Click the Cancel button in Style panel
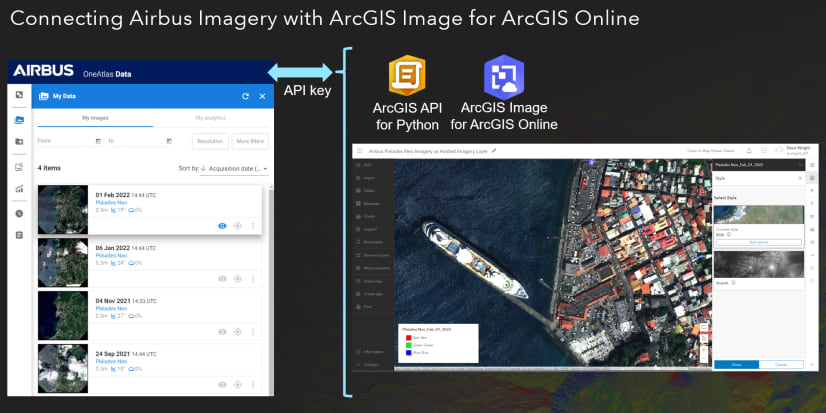 click(x=781, y=365)
